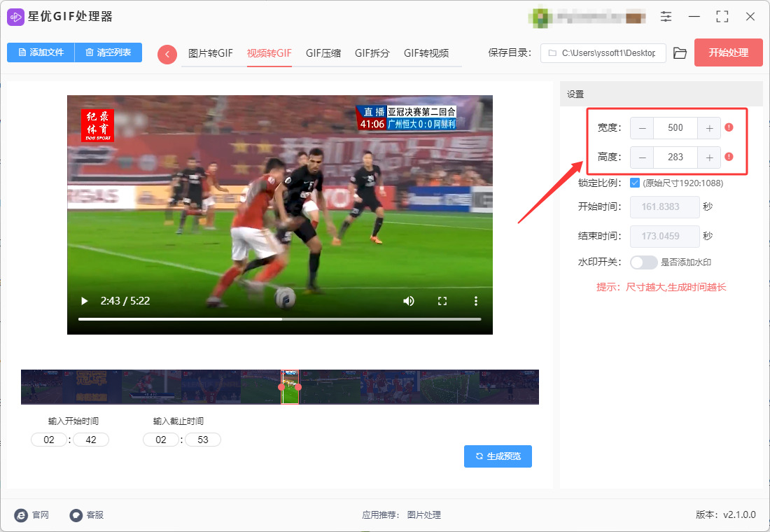Toggle the 锁定比例 checkbox

point(634,183)
